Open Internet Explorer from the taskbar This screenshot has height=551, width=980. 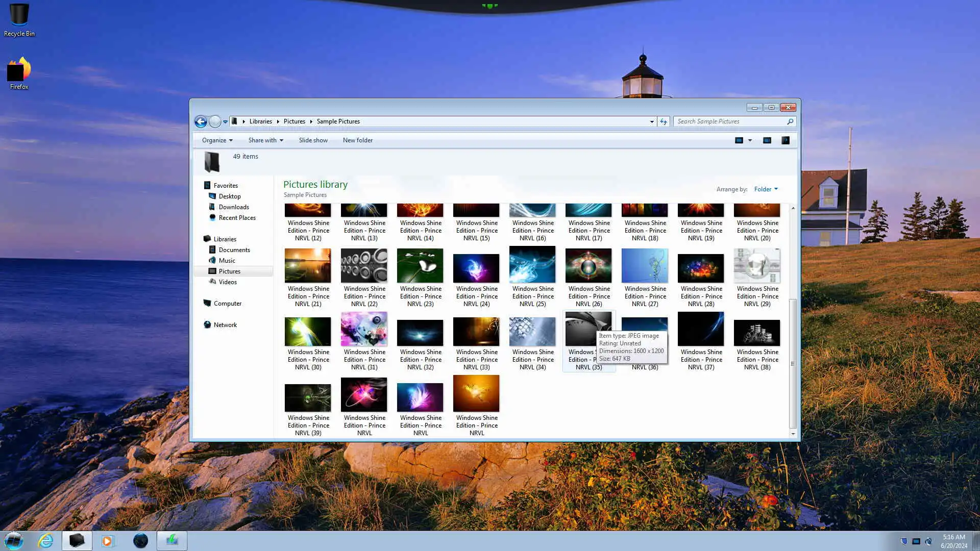(46, 540)
